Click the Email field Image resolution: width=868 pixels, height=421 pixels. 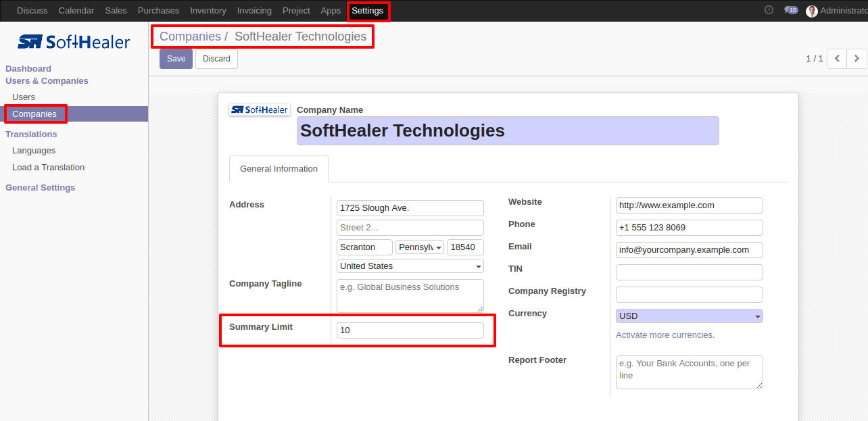point(690,250)
